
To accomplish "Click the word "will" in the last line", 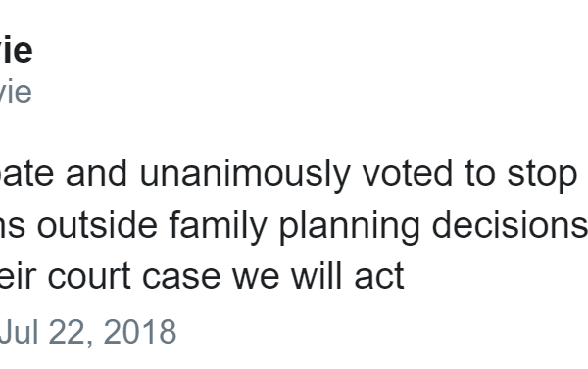I will coord(318,276).
